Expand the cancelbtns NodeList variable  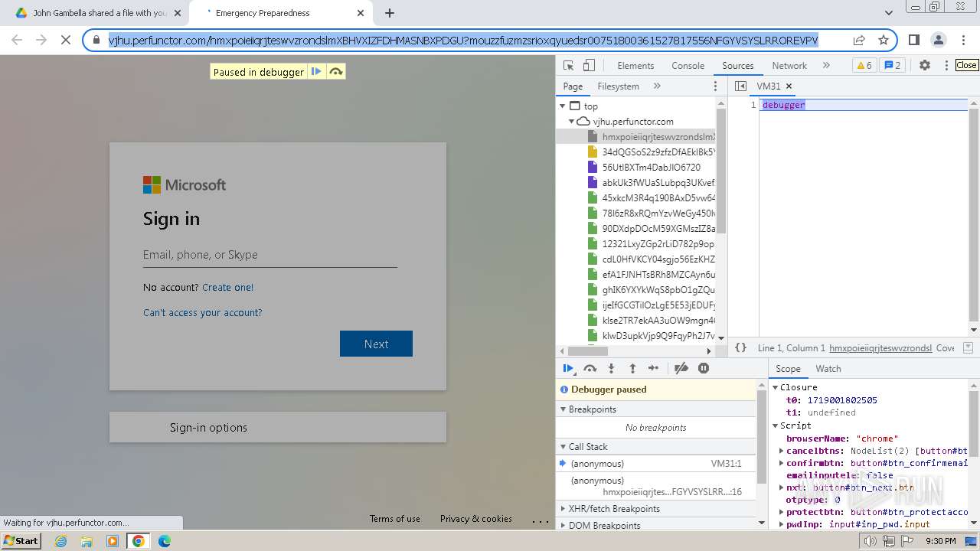click(781, 451)
